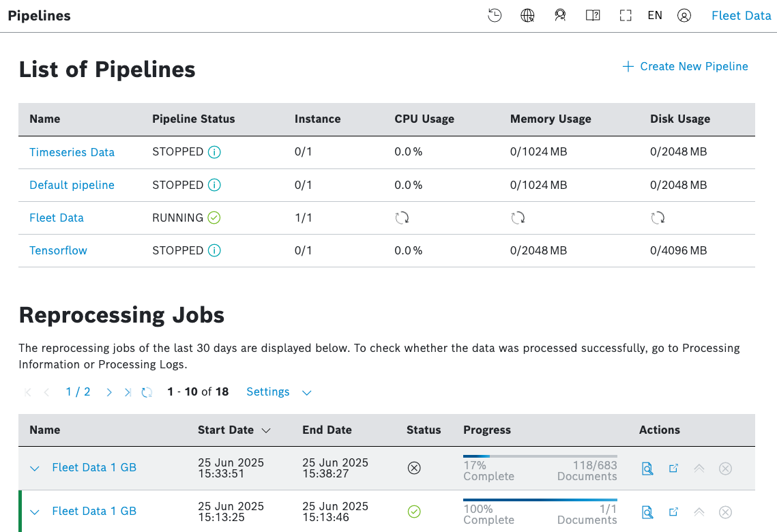Viewport: 777px width, 532px height.
Task: Go to next page of reprocessing jobs
Action: pyautogui.click(x=109, y=392)
